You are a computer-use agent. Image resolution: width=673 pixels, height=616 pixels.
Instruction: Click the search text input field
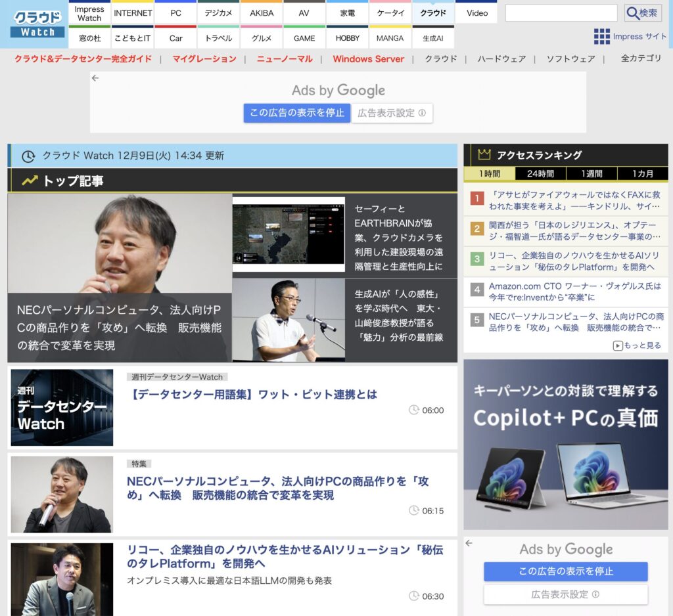point(561,13)
